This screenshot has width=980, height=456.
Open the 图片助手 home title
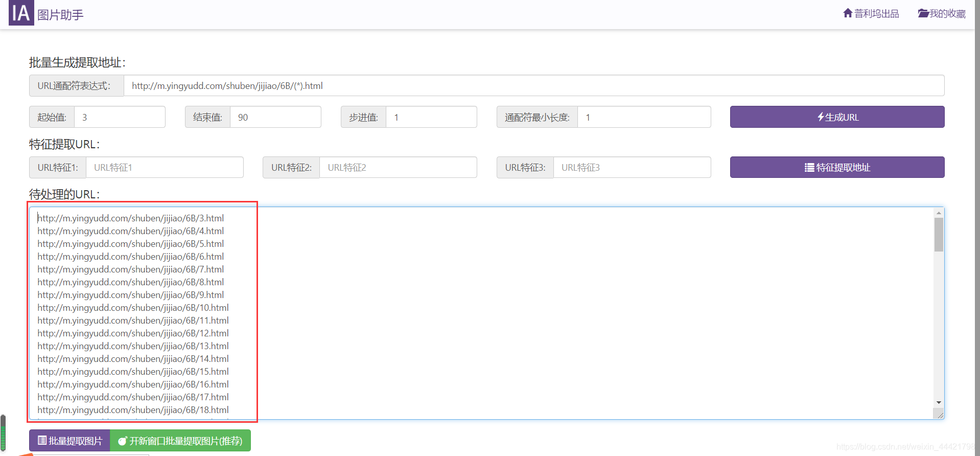tap(60, 15)
